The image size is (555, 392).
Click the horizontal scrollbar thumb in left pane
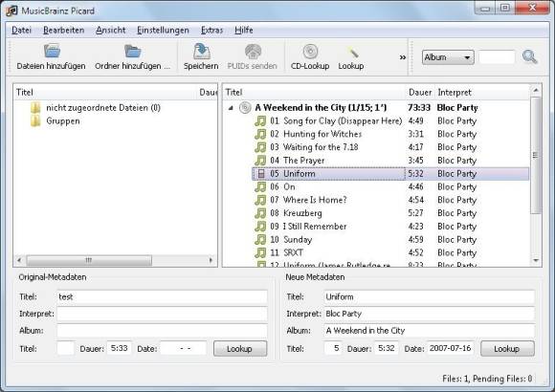click(x=89, y=260)
